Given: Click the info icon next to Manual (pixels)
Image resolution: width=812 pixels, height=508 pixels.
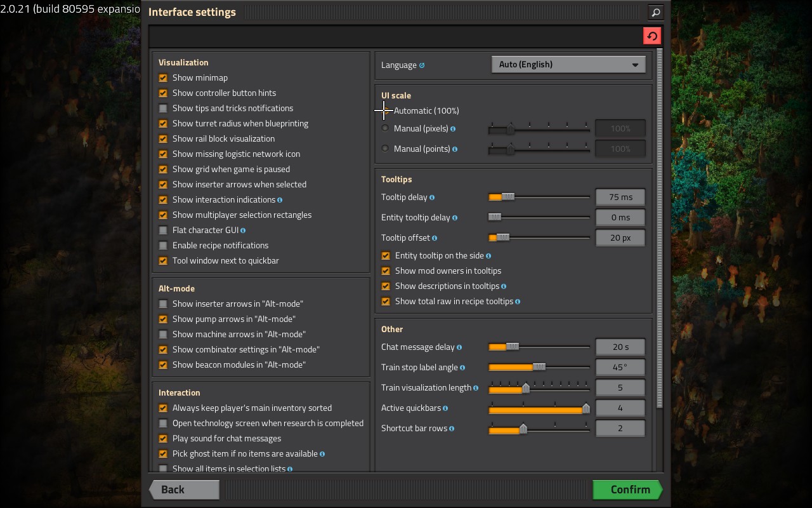Looking at the screenshot, I should pyautogui.click(x=453, y=129).
